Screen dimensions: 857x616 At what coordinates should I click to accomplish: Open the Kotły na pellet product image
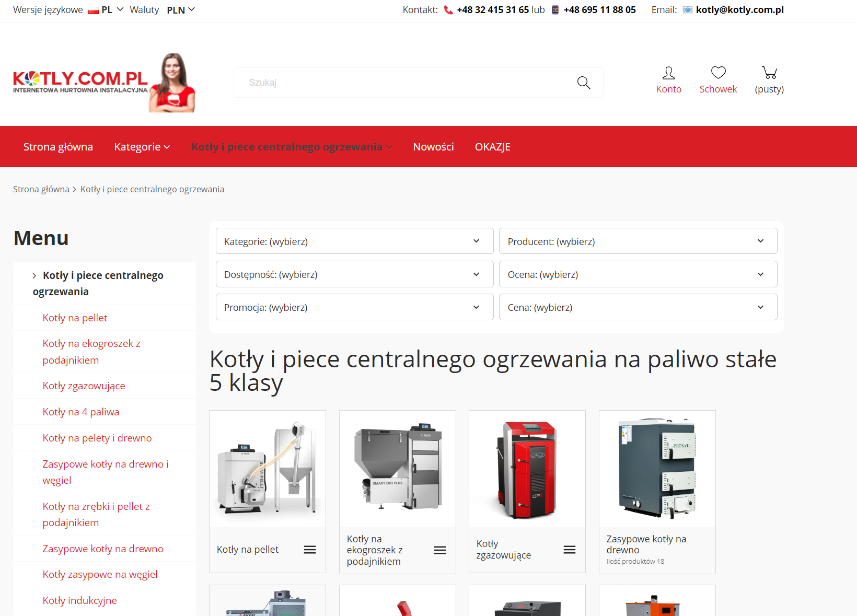(268, 469)
